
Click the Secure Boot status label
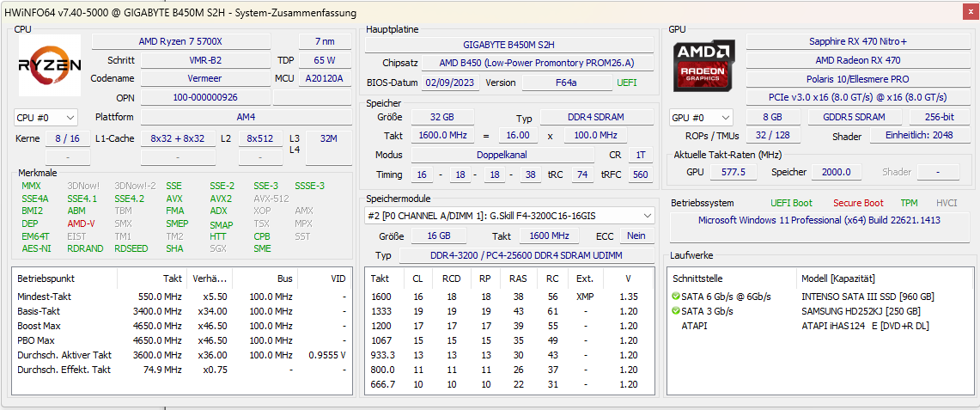click(858, 203)
